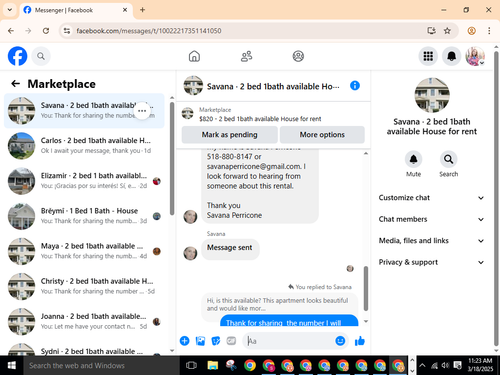Go back from Marketplace with the arrow
This screenshot has width=500, height=375.
click(x=16, y=83)
